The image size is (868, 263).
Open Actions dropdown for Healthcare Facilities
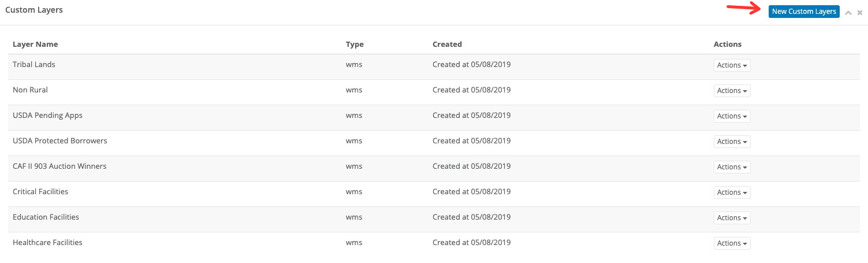[x=732, y=243]
